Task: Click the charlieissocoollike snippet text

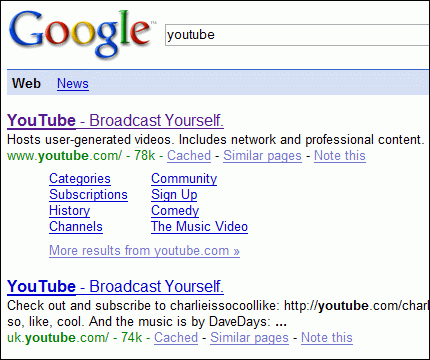Action: [218, 306]
